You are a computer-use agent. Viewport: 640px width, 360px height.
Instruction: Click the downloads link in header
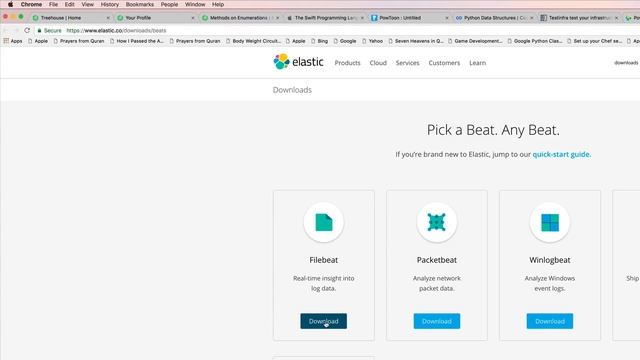tap(626, 63)
